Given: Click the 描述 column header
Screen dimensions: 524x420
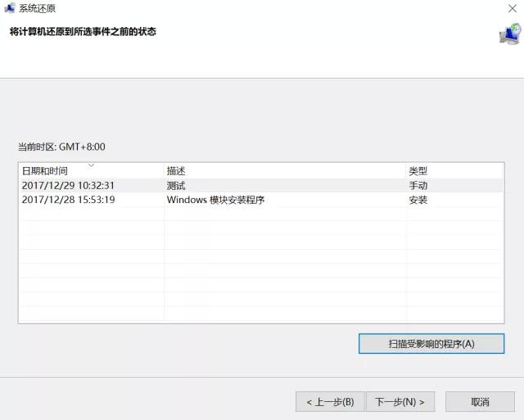Looking at the screenshot, I should pyautogui.click(x=285, y=171).
